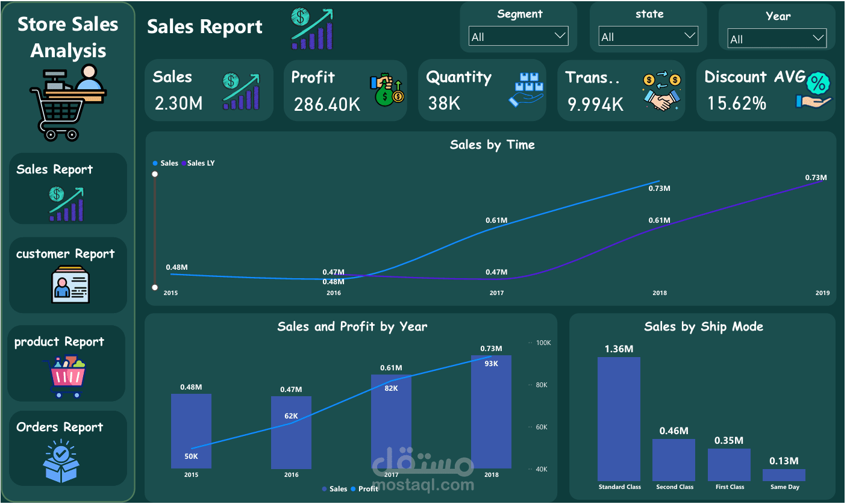Screen dimensions: 847x504
Task: Open the Year dropdown
Action: (x=777, y=39)
